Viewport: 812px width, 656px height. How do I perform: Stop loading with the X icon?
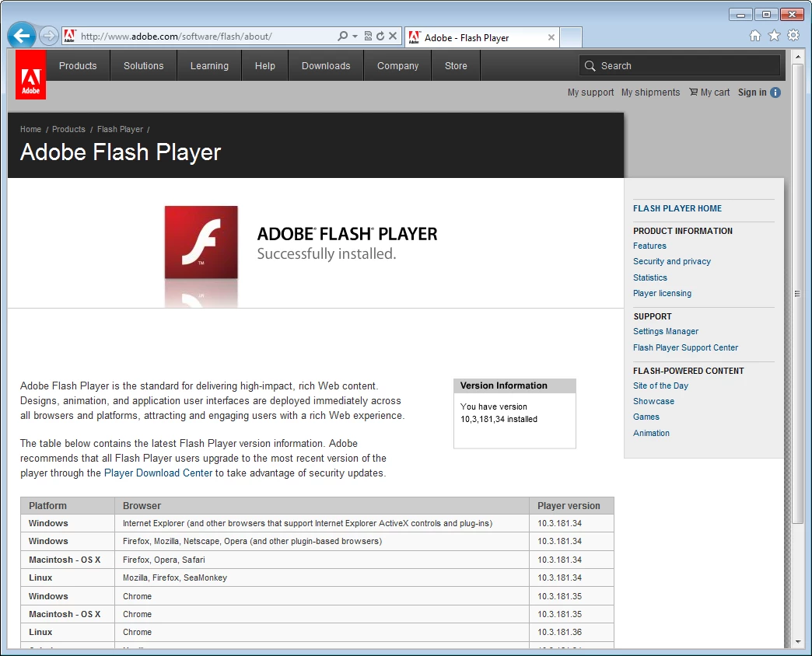click(x=393, y=37)
